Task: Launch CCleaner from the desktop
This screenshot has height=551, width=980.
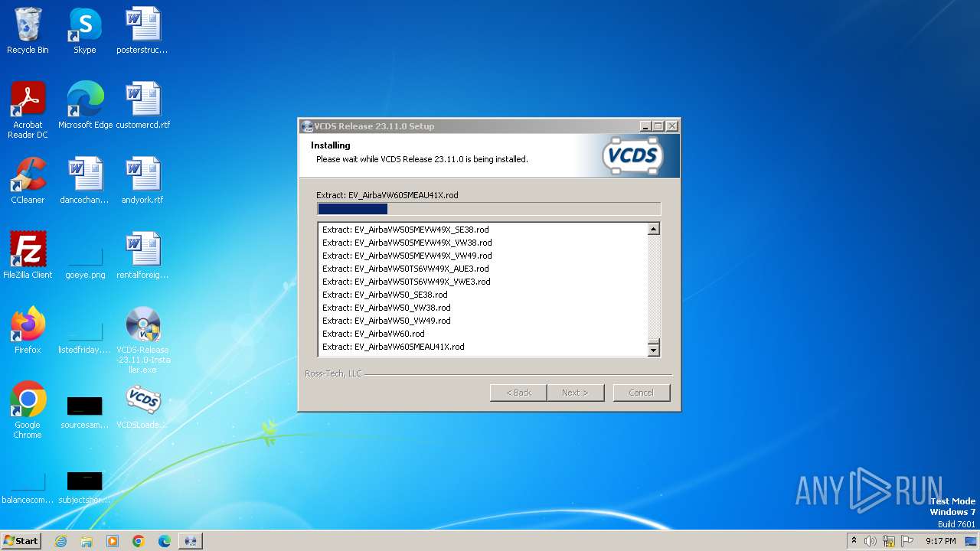Action: click(28, 180)
